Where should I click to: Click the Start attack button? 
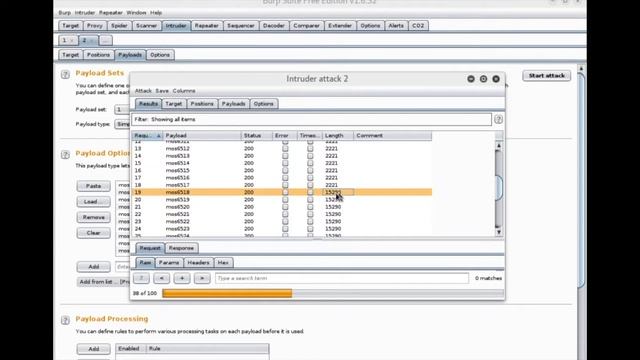(547, 76)
